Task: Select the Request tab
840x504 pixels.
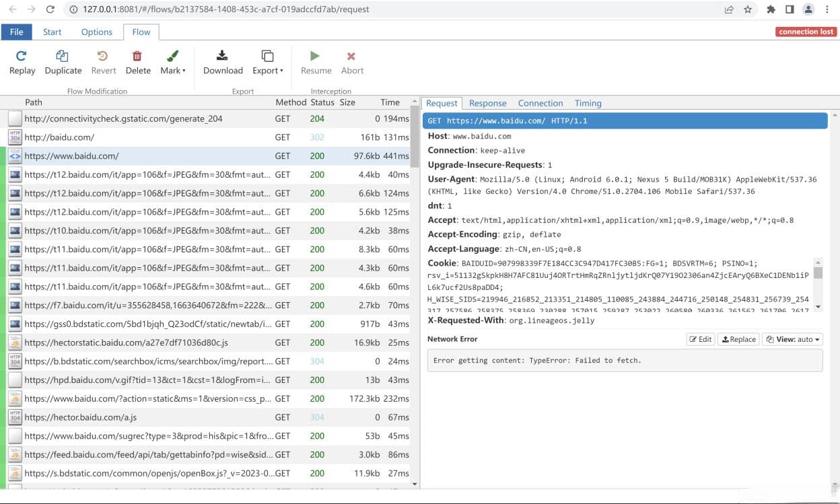Action: [x=442, y=103]
